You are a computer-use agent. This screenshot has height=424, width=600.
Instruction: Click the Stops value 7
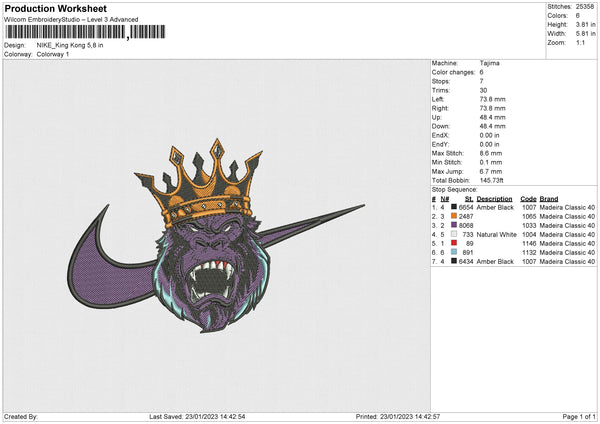481,81
